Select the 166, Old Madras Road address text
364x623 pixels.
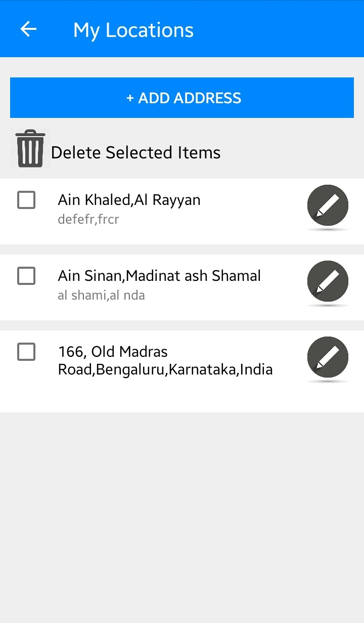[x=165, y=360]
